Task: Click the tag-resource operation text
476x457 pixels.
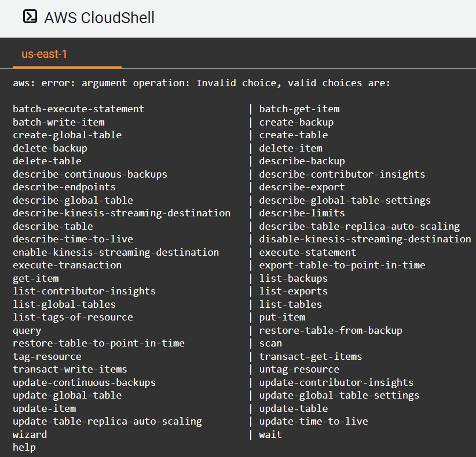Action: [47, 356]
